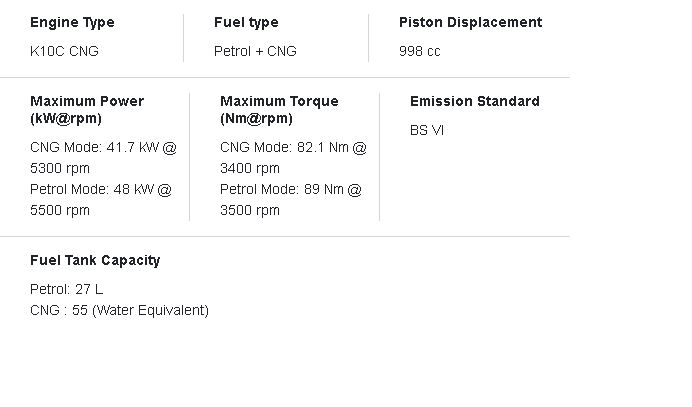Viewport: 692px width, 407px height.
Task: Click the Fuel type heading
Action: coord(246,22)
